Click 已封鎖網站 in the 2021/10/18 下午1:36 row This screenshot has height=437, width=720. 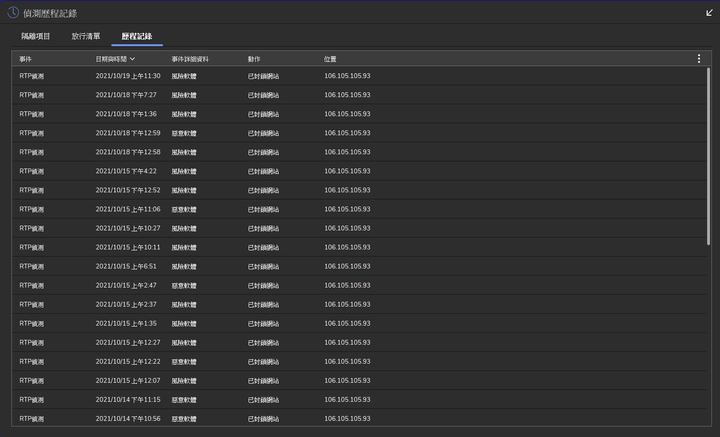coord(264,114)
